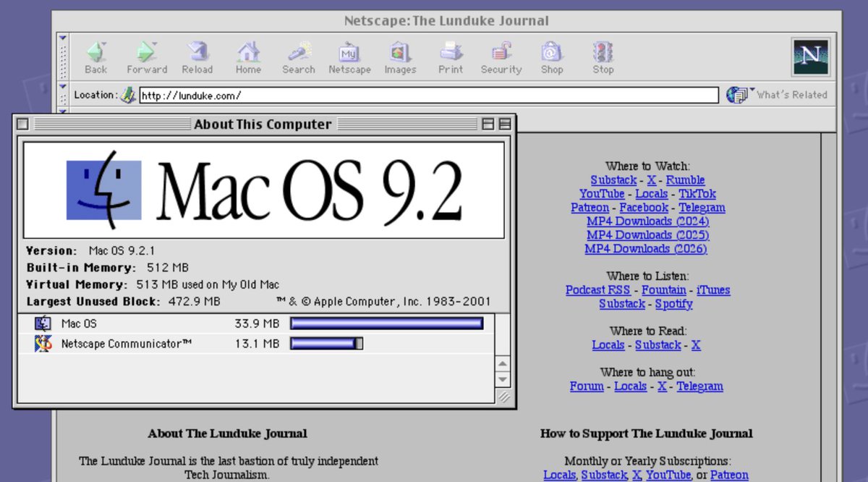
Task: Open the TikTok link
Action: click(x=697, y=194)
